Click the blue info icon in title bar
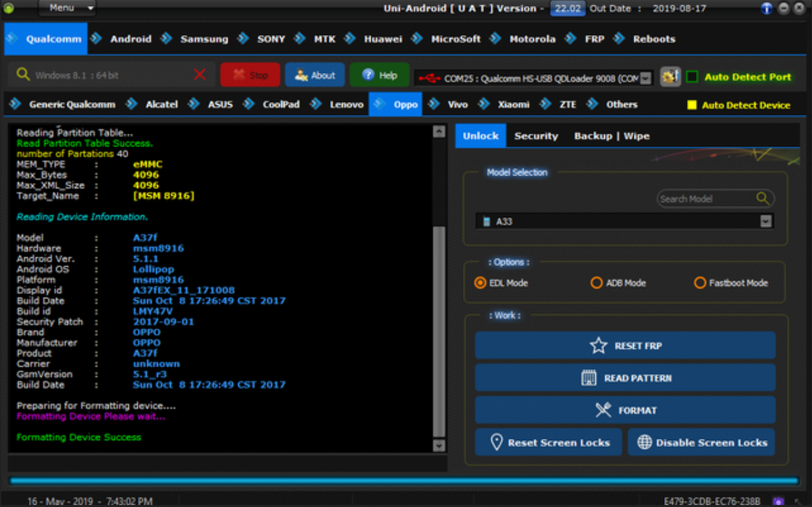812x507 pixels. click(767, 8)
